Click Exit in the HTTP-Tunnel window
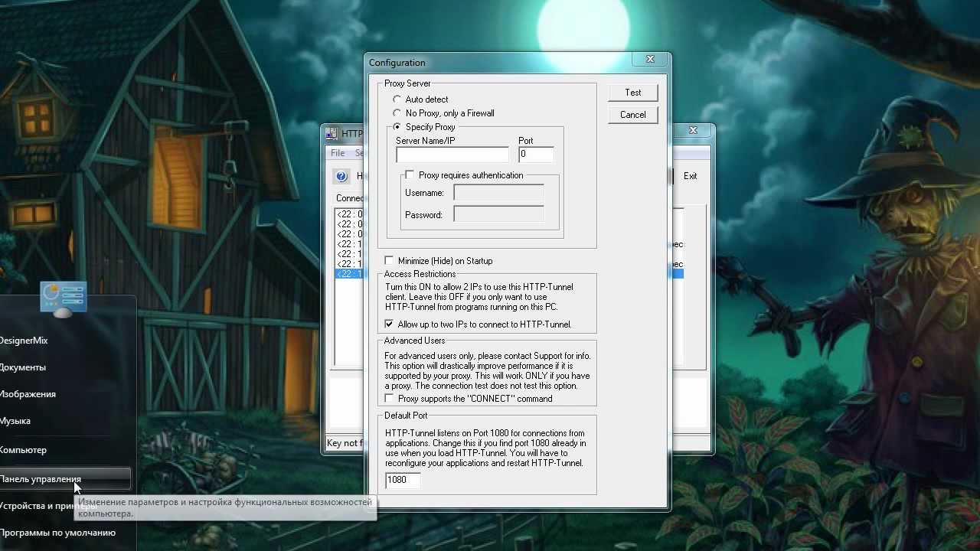 click(x=690, y=176)
